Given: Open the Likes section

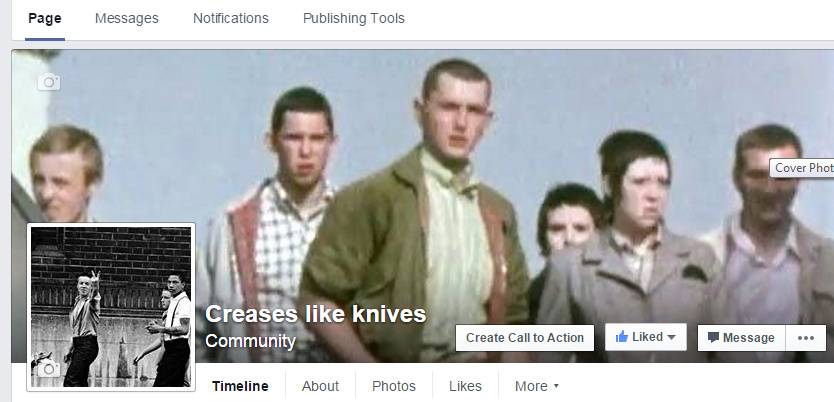Looking at the screenshot, I should tap(465, 386).
